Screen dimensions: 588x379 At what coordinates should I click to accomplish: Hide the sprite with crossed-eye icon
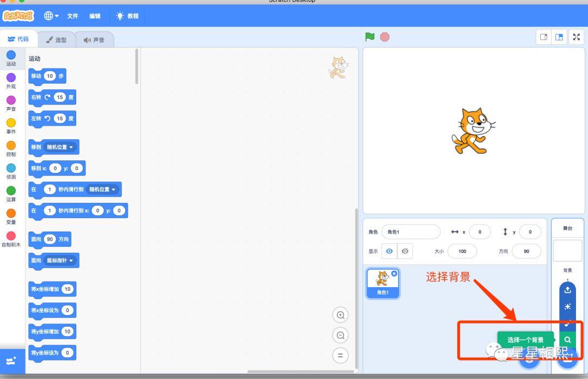click(405, 251)
